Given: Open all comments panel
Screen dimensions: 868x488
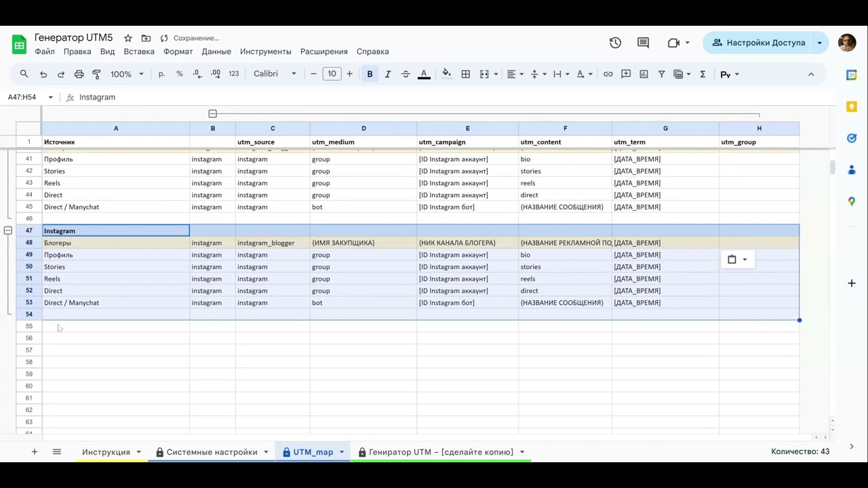Looking at the screenshot, I should 644,43.
